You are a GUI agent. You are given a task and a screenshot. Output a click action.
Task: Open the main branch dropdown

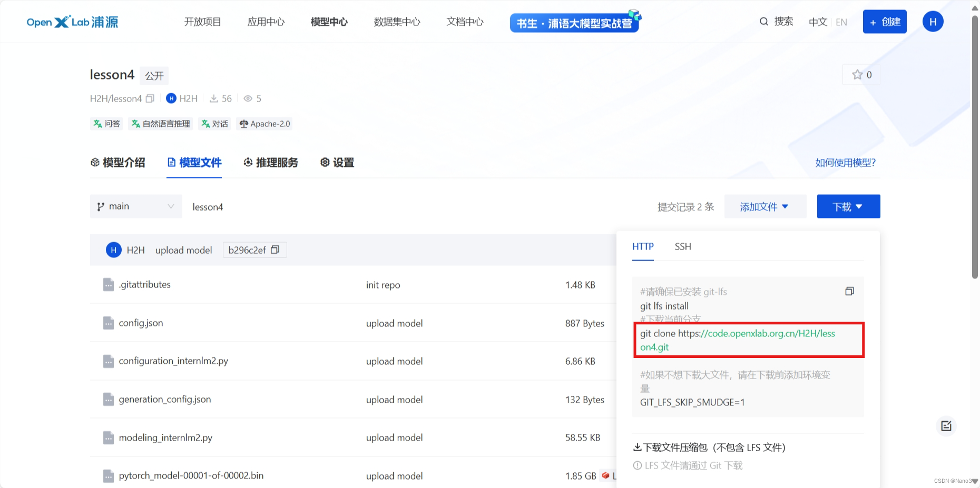click(x=136, y=206)
